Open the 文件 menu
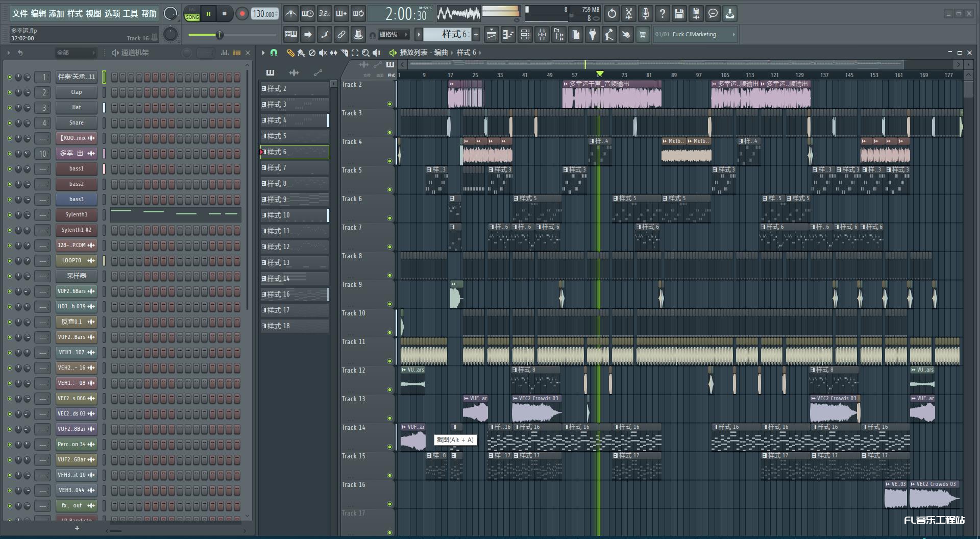 pos(20,14)
